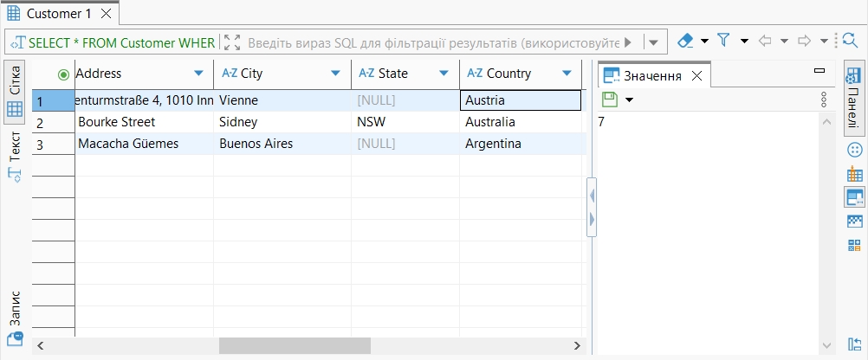Click the Sidney city cell
The image size is (868, 360).
coord(282,122)
